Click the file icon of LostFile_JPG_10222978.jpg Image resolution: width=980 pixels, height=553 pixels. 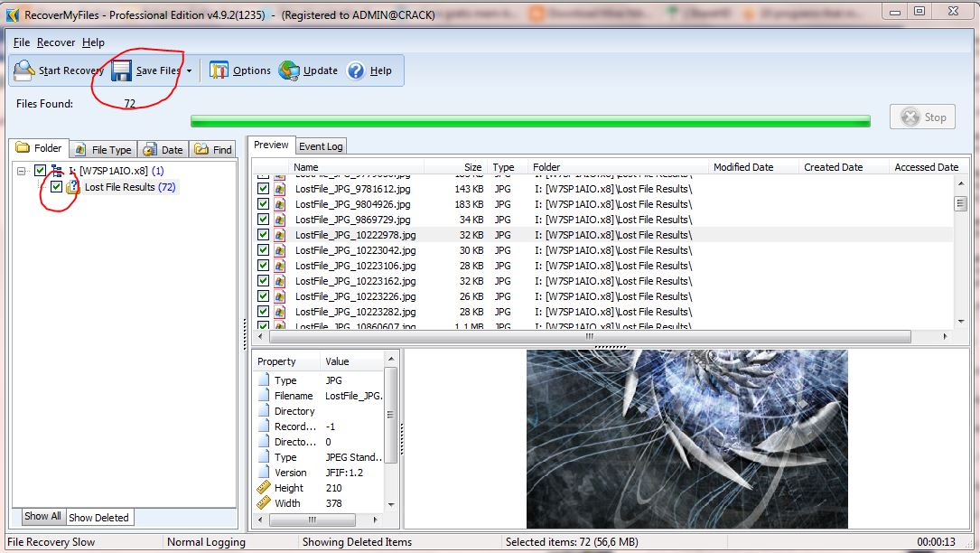point(279,235)
